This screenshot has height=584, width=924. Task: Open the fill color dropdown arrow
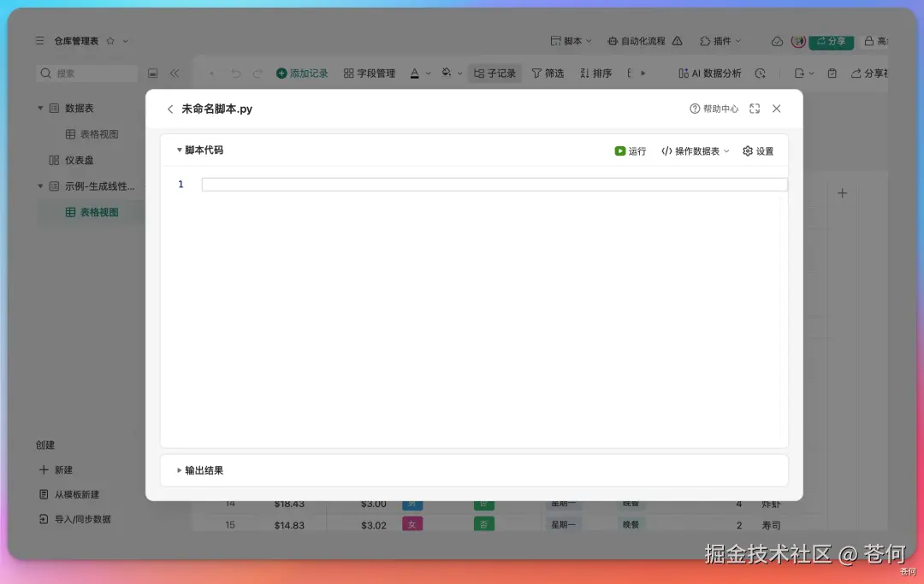tap(459, 74)
